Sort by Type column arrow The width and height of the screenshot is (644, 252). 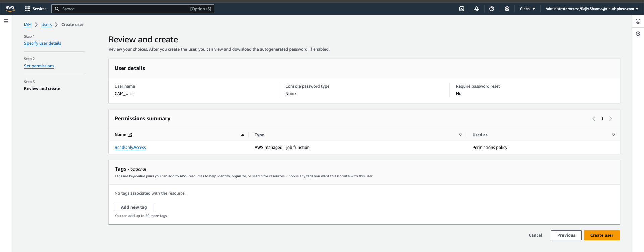460,135
